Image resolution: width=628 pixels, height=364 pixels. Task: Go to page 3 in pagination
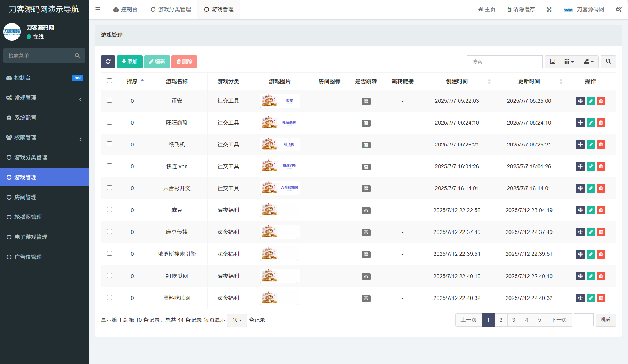point(514,319)
